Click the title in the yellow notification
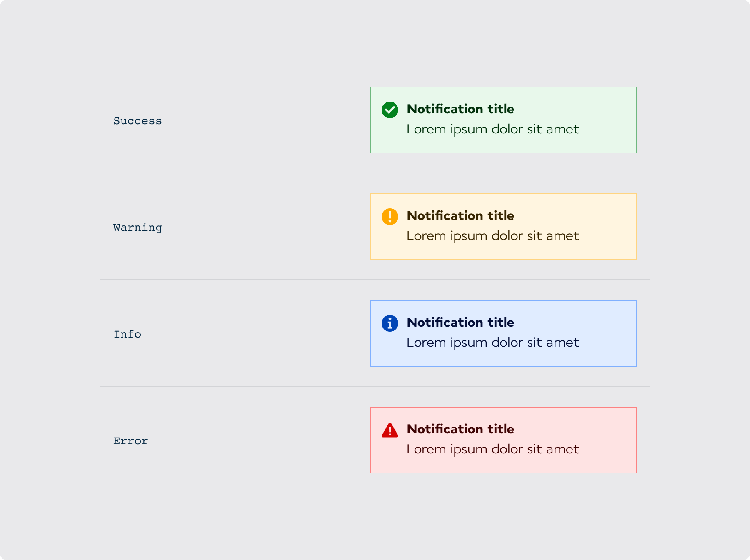This screenshot has height=560, width=750. (x=460, y=216)
